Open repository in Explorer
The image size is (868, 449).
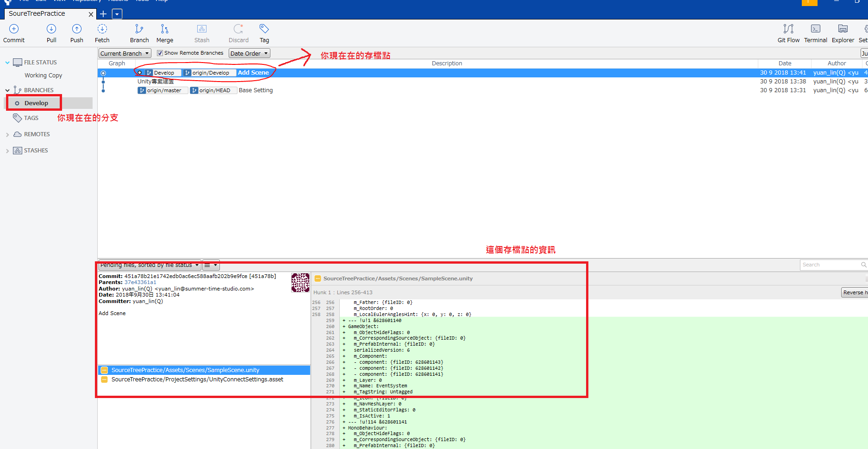tap(843, 33)
